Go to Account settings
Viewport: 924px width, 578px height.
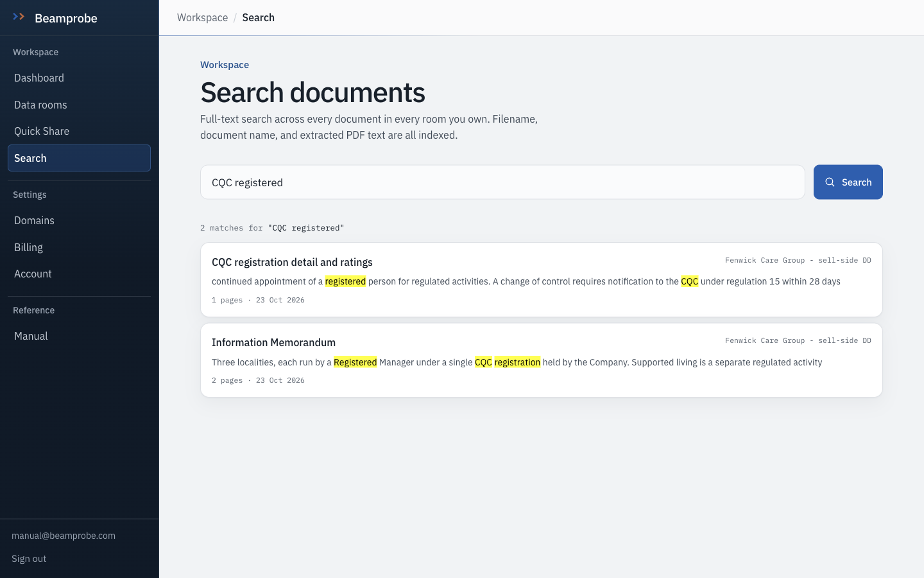[x=79, y=274]
